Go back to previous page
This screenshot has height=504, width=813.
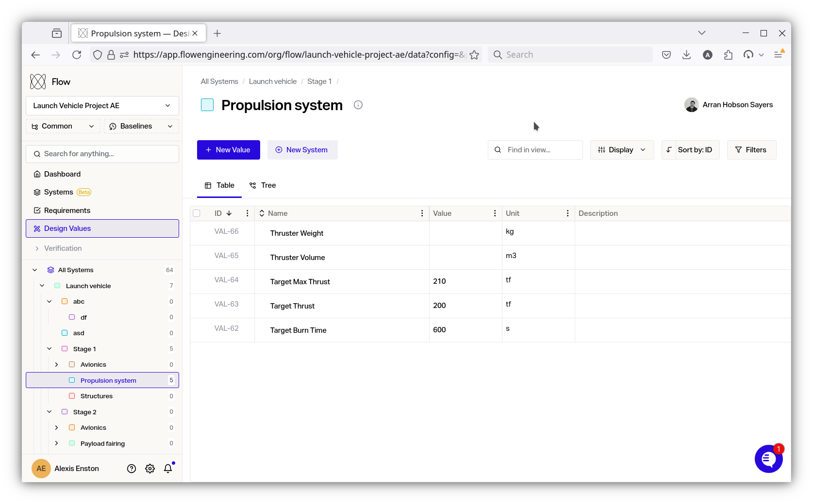pos(35,55)
